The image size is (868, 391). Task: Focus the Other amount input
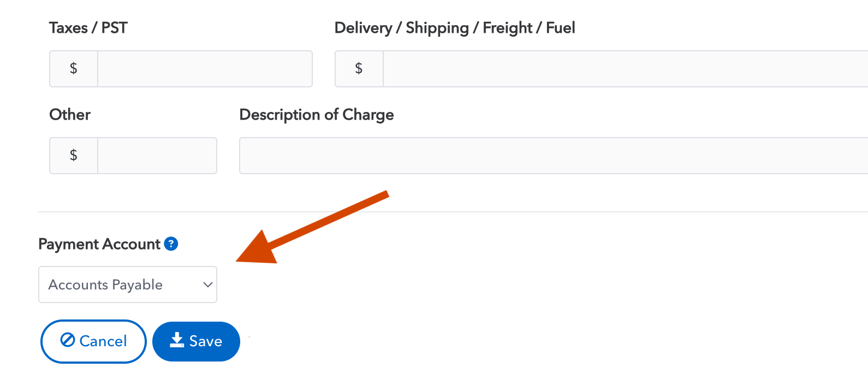(x=157, y=156)
